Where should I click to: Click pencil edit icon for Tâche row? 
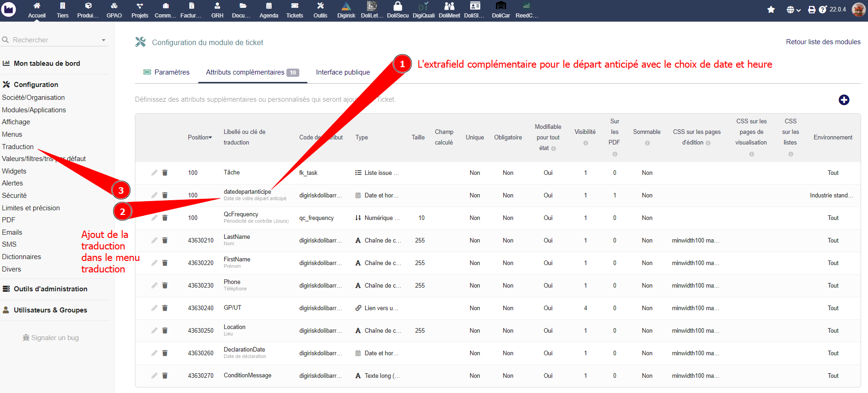tap(154, 173)
